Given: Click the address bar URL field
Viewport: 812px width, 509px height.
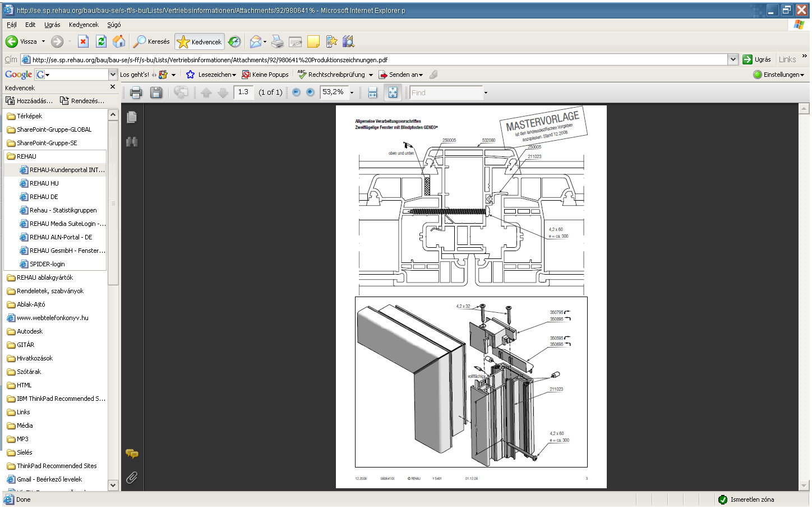Looking at the screenshot, I should pos(375,59).
